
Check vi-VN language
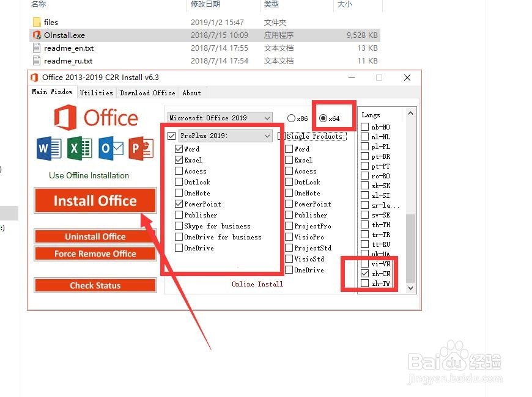(364, 263)
